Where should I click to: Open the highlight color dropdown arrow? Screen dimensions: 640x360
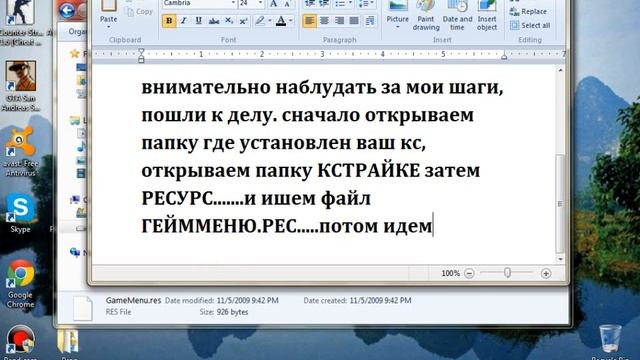[270, 21]
